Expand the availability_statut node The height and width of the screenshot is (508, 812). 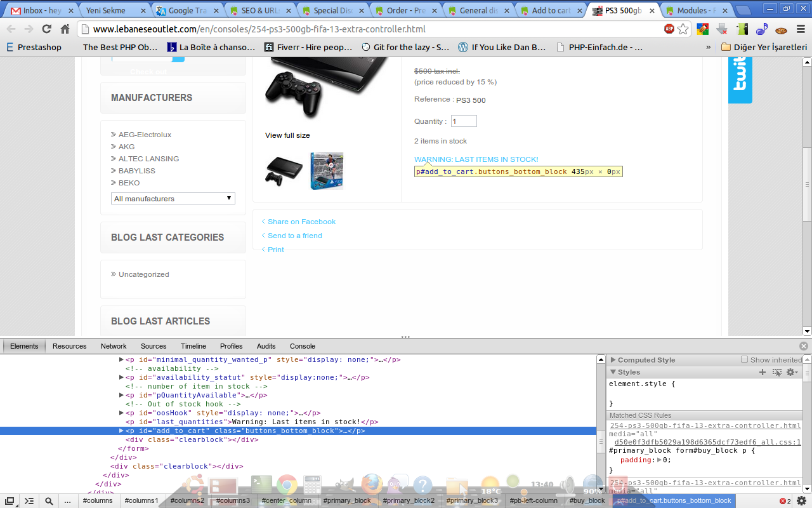pos(122,377)
